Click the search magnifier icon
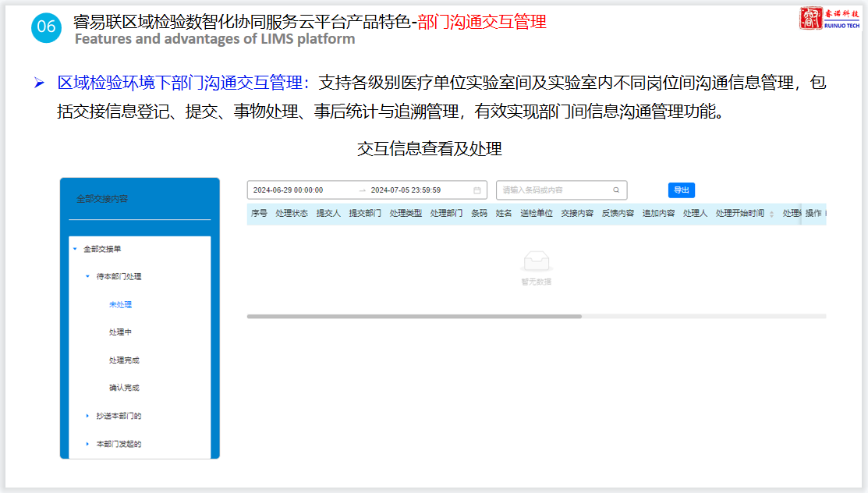The image size is (868, 493). (616, 190)
